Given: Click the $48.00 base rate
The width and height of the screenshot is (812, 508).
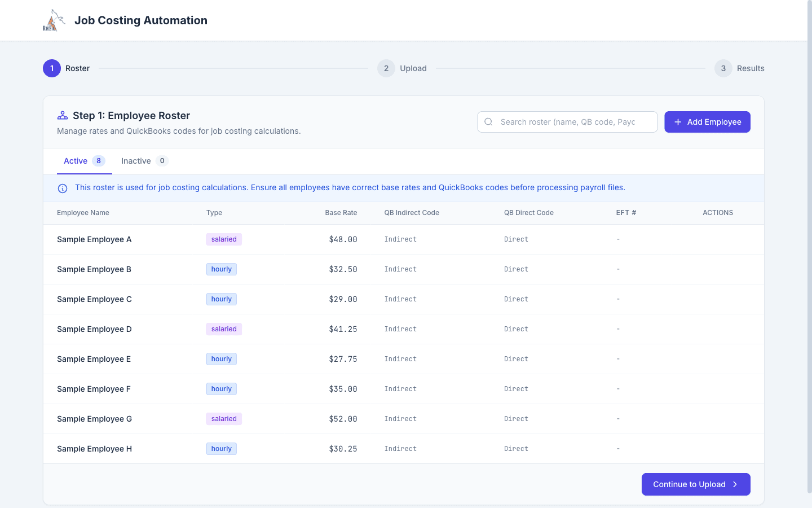Looking at the screenshot, I should tap(343, 239).
